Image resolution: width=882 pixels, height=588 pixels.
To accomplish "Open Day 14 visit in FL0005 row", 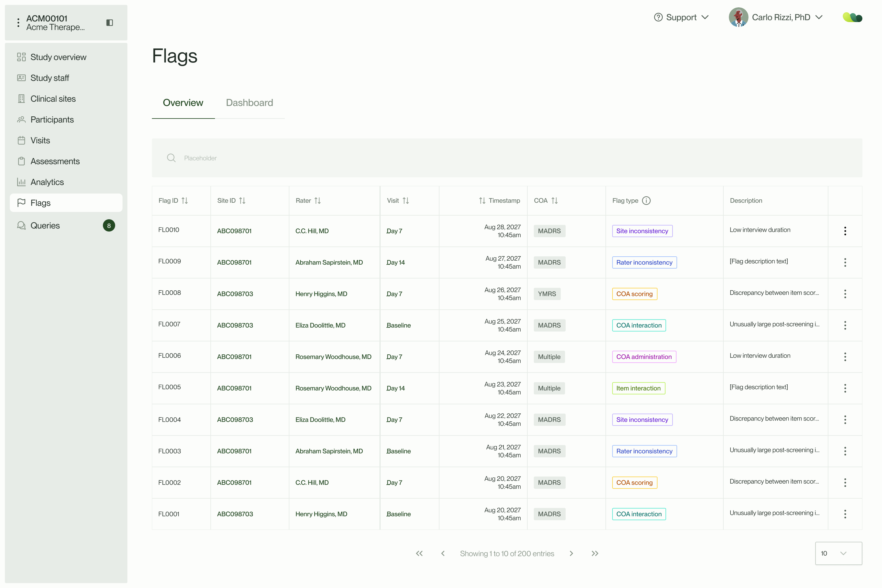I will pyautogui.click(x=396, y=388).
